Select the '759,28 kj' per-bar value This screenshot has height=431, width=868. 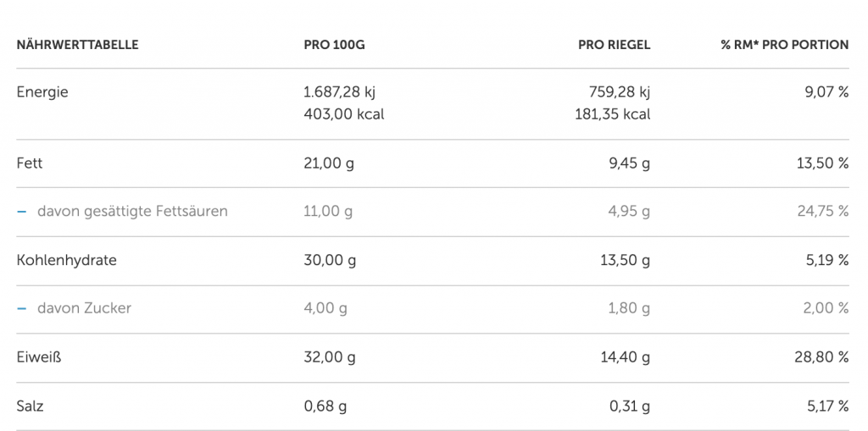[x=619, y=92]
